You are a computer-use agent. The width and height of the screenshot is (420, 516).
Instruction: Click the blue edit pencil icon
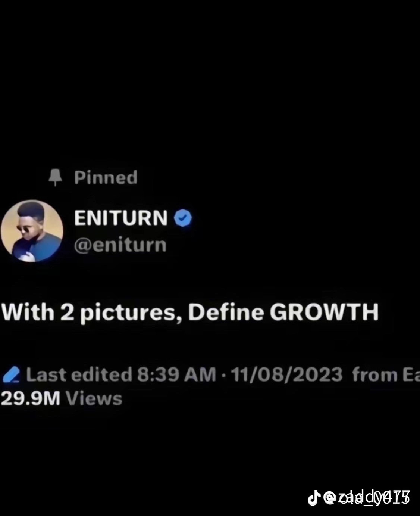point(11,374)
